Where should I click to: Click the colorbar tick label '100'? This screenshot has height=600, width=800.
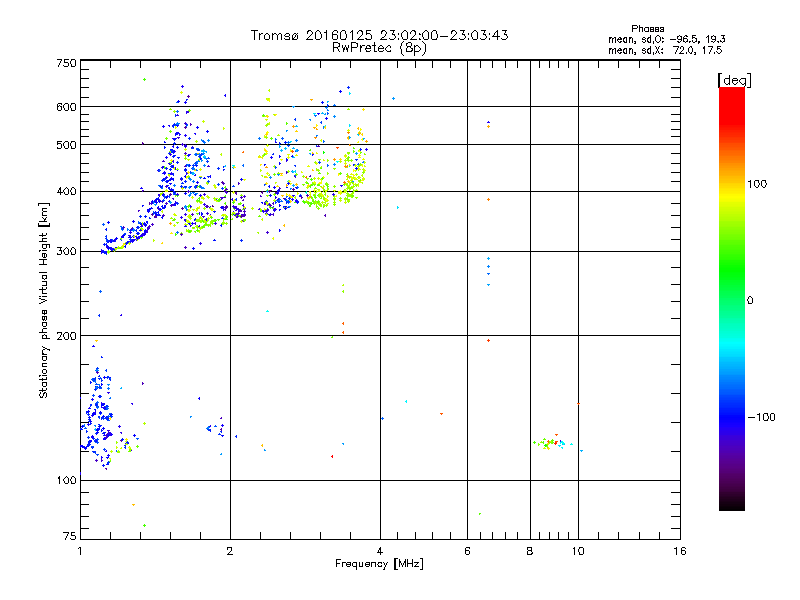(x=757, y=184)
